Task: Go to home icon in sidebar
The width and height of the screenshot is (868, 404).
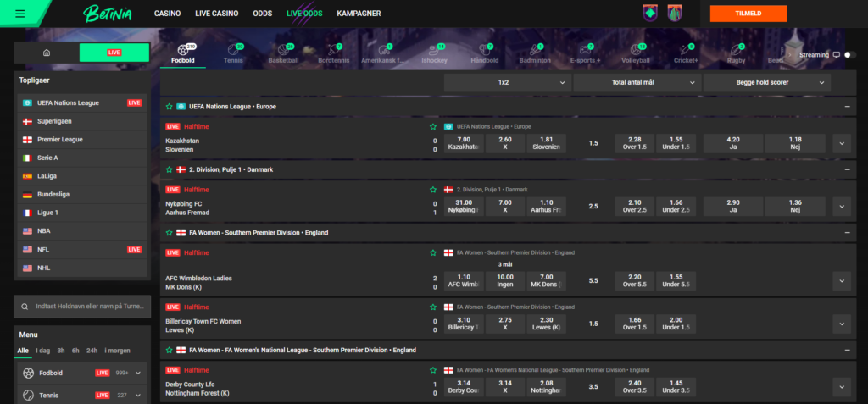Action: (47, 53)
